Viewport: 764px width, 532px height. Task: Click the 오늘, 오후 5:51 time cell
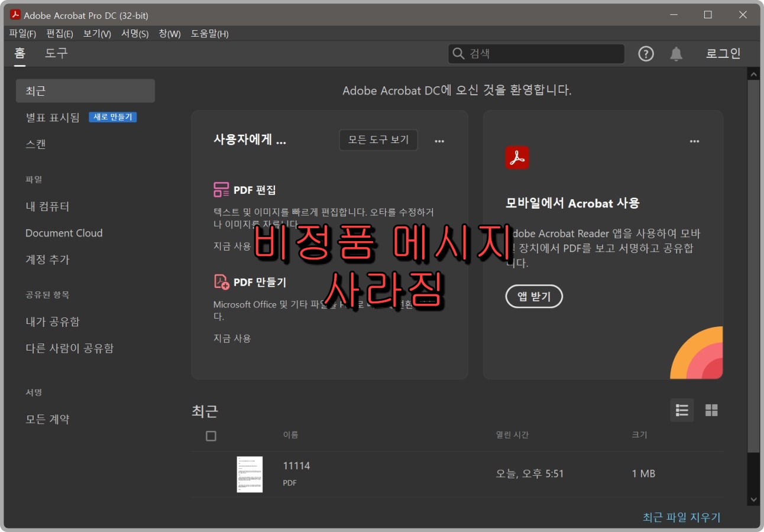[x=529, y=474]
